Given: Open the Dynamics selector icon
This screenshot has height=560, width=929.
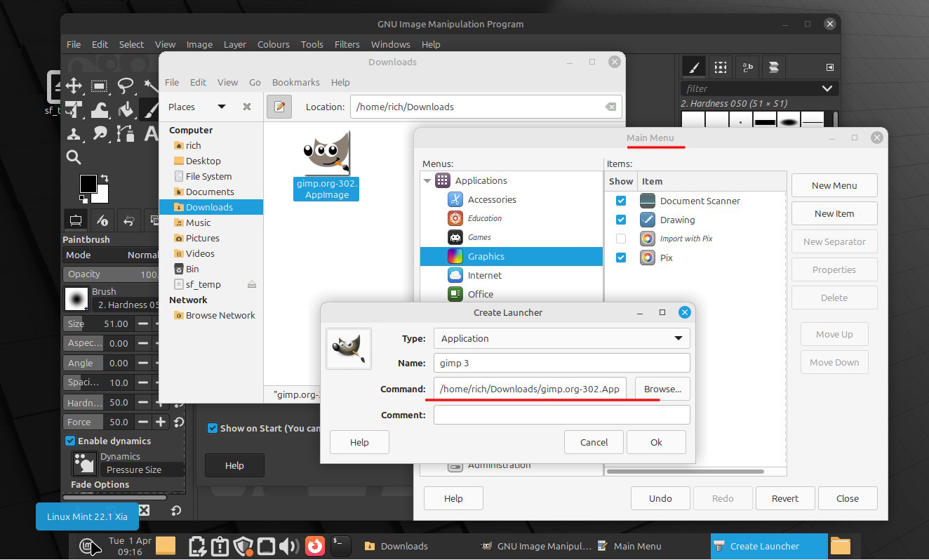Looking at the screenshot, I should (x=85, y=463).
